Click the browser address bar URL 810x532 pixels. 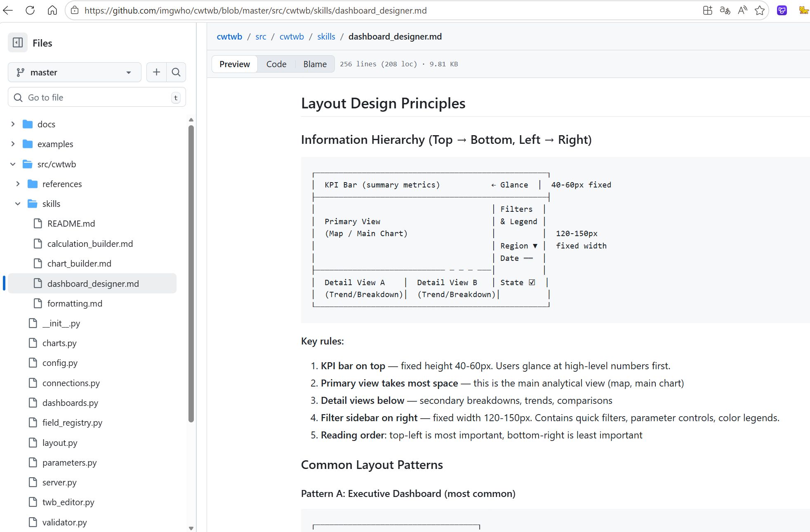point(256,10)
